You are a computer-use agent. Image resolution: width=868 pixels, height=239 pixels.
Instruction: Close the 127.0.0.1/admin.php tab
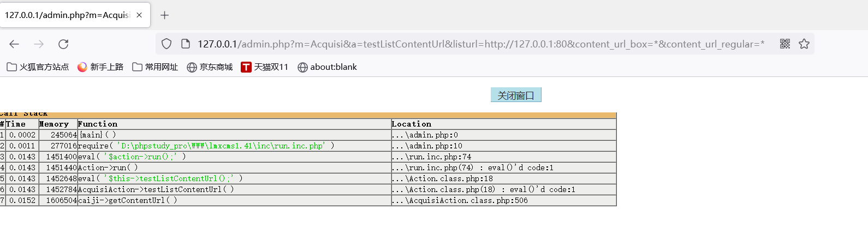(139, 15)
